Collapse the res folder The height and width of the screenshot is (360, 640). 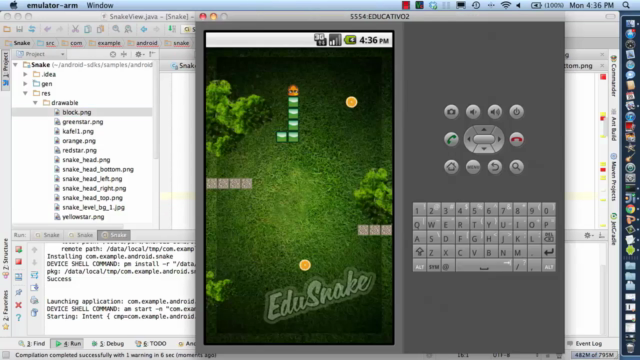[x=25, y=93]
